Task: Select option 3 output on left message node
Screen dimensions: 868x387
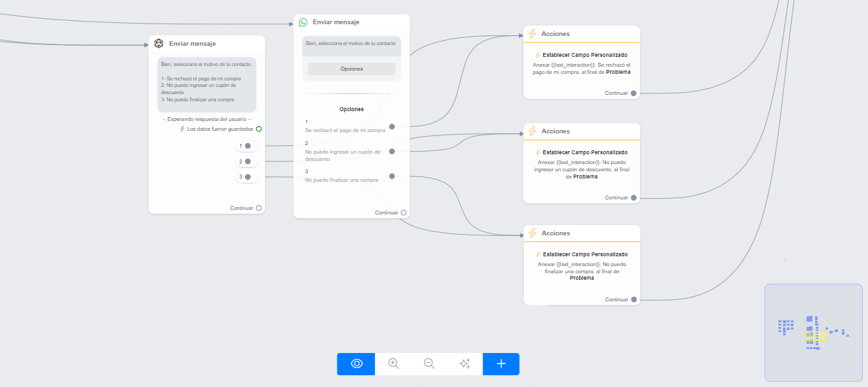Action: point(248,177)
